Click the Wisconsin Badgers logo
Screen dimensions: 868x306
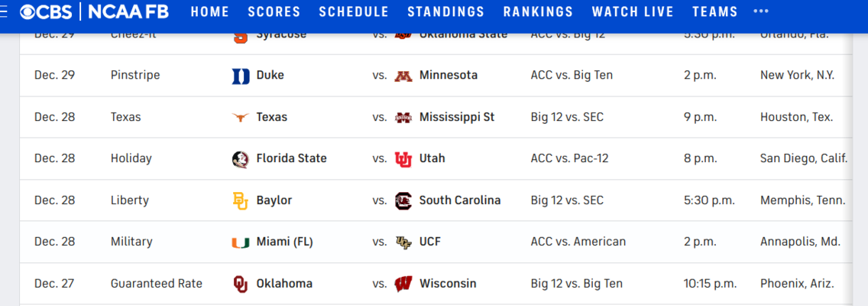[403, 284]
